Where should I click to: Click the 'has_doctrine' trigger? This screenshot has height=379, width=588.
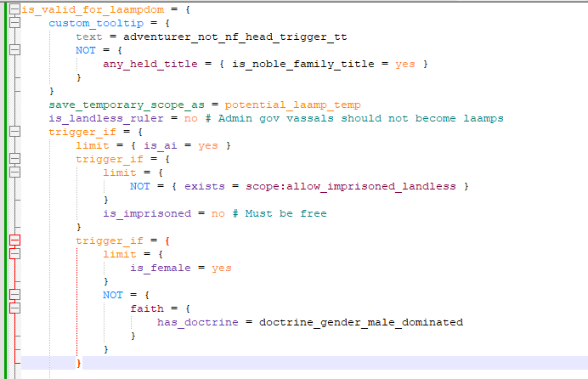pos(198,322)
